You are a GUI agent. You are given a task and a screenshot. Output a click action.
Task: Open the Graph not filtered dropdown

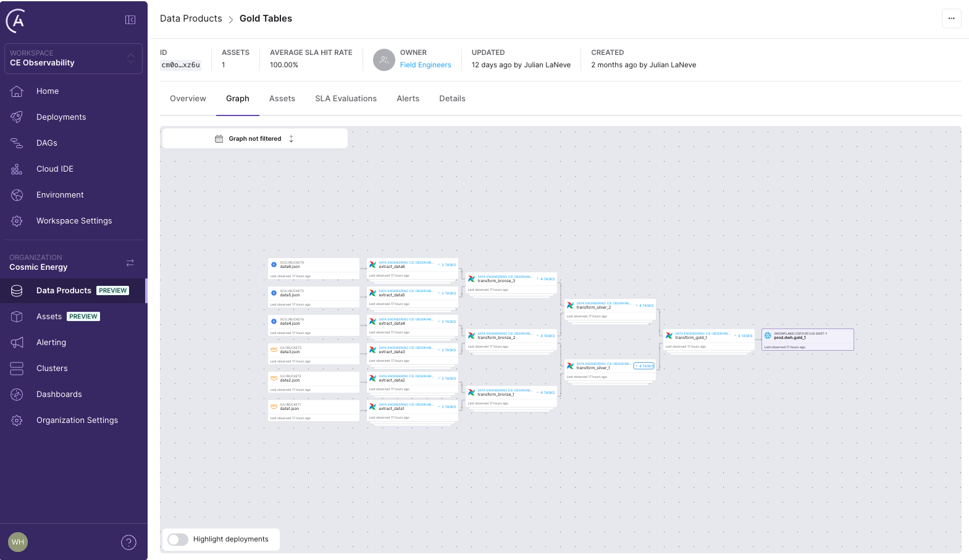click(x=254, y=139)
